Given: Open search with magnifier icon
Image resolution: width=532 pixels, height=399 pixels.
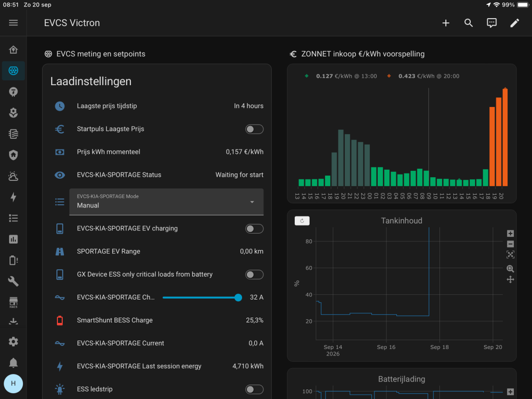Looking at the screenshot, I should [469, 23].
